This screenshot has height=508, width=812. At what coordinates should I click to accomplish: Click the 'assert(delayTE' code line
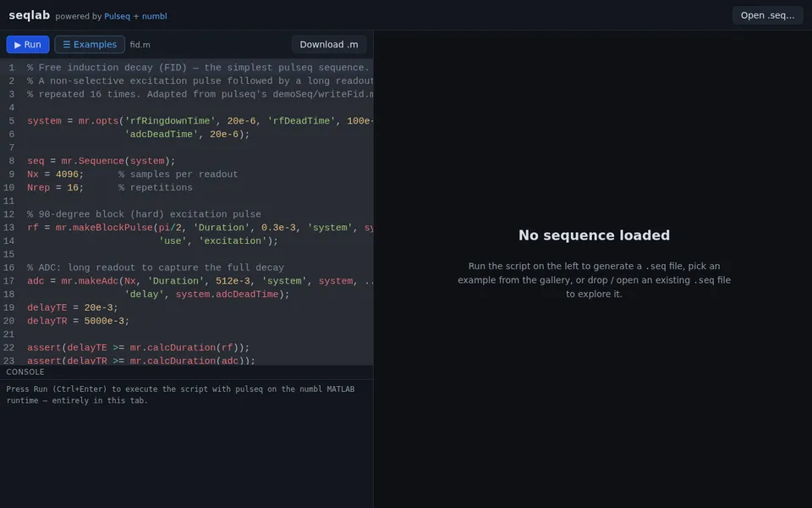click(138, 347)
